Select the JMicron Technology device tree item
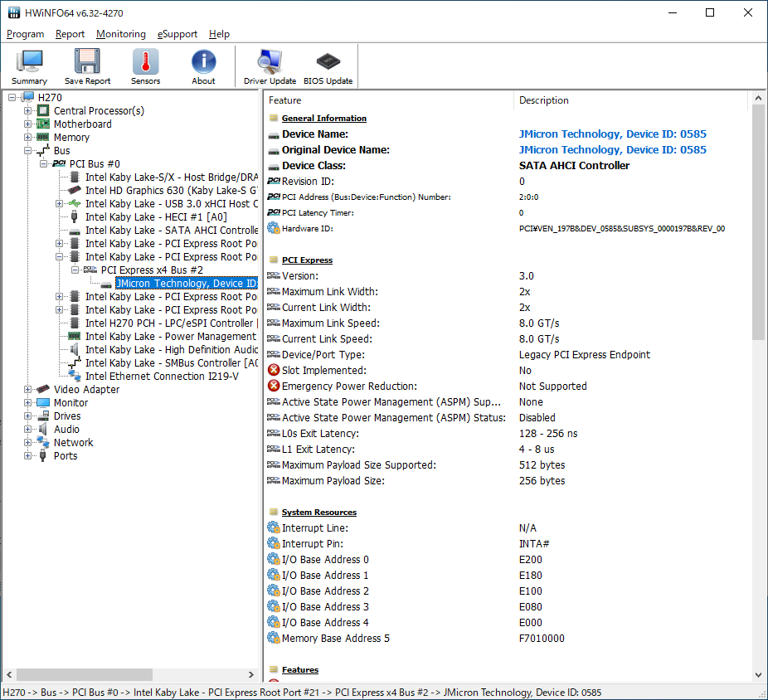This screenshot has height=700, width=768. point(187,283)
